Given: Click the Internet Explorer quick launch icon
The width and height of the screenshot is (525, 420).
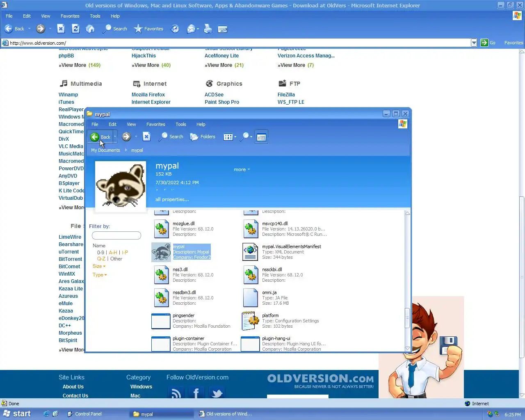Looking at the screenshot, I should pyautogui.click(x=46, y=414).
